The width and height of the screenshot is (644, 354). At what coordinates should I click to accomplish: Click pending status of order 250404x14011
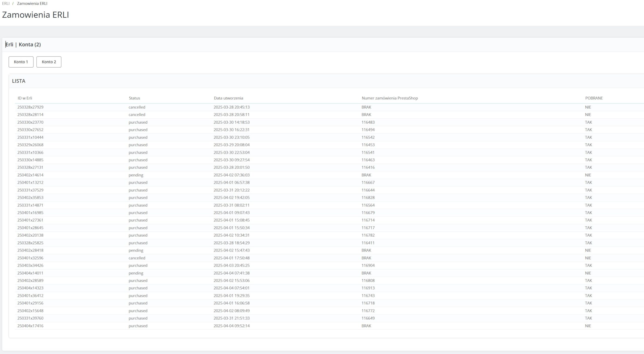tap(136, 273)
